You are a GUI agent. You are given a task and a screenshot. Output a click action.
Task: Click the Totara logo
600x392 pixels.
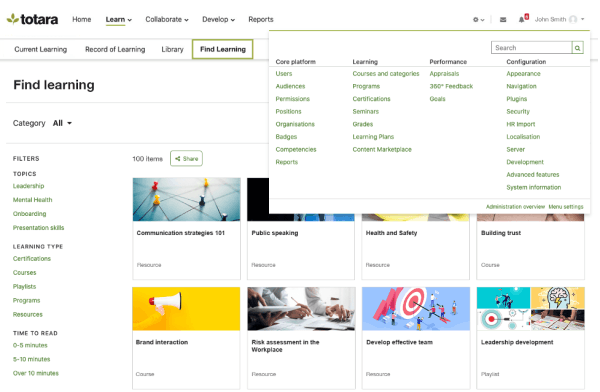click(33, 19)
